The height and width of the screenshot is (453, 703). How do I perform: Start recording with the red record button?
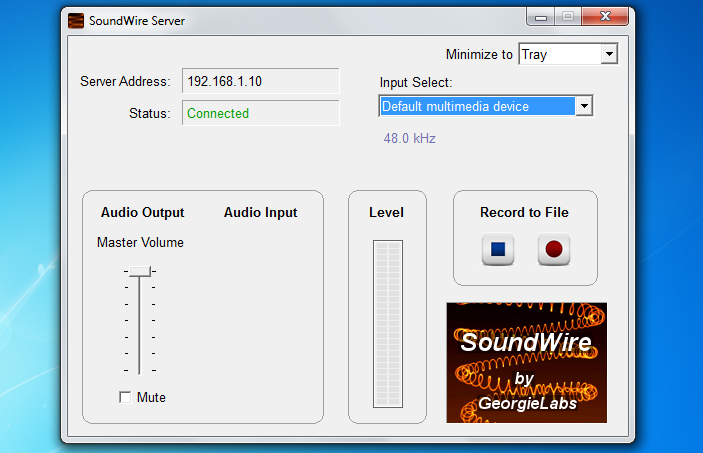553,250
